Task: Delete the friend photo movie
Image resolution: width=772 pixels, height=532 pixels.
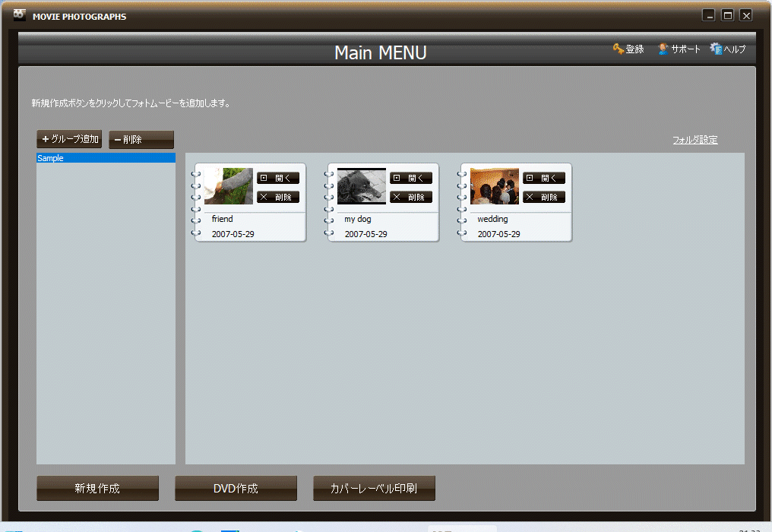Action: tap(278, 197)
